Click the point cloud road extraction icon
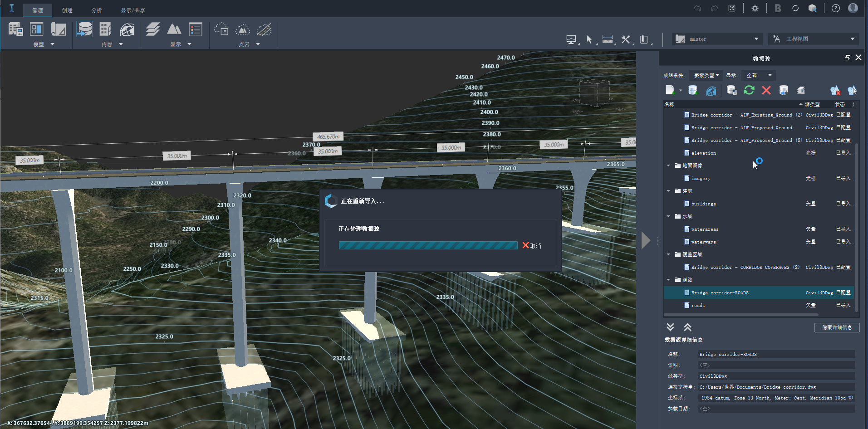868x429 pixels. [x=264, y=29]
